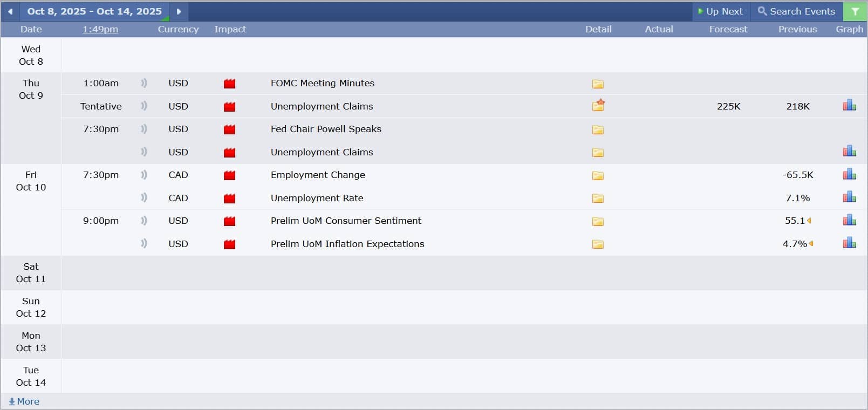Open the Oct 8 - Oct 14 date range picker
The width and height of the screenshot is (868, 410).
(94, 11)
